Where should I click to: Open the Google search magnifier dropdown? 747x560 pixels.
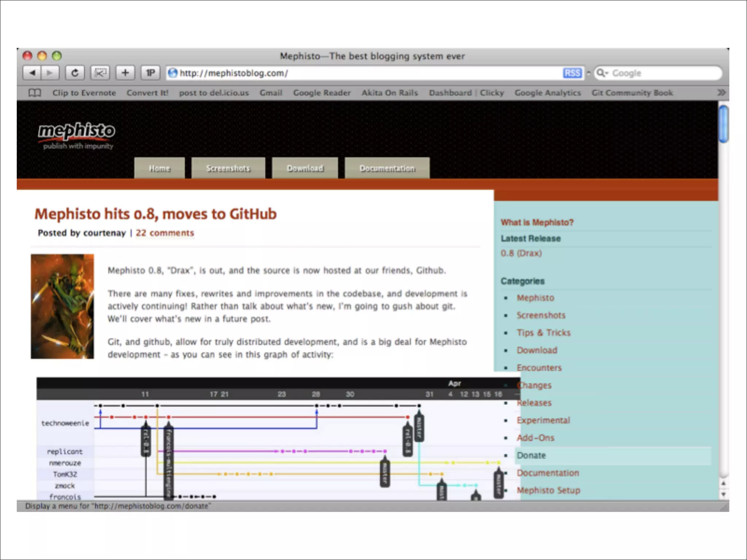pos(602,73)
